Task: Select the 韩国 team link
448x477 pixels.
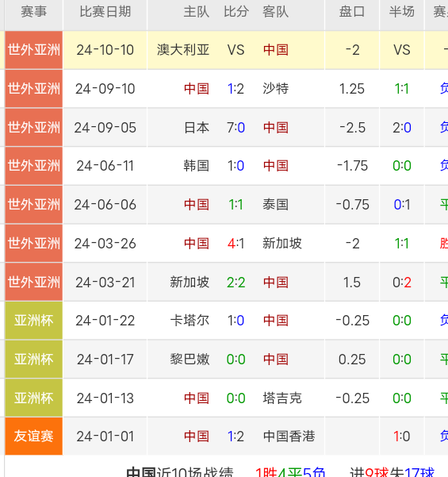Action: 197,166
